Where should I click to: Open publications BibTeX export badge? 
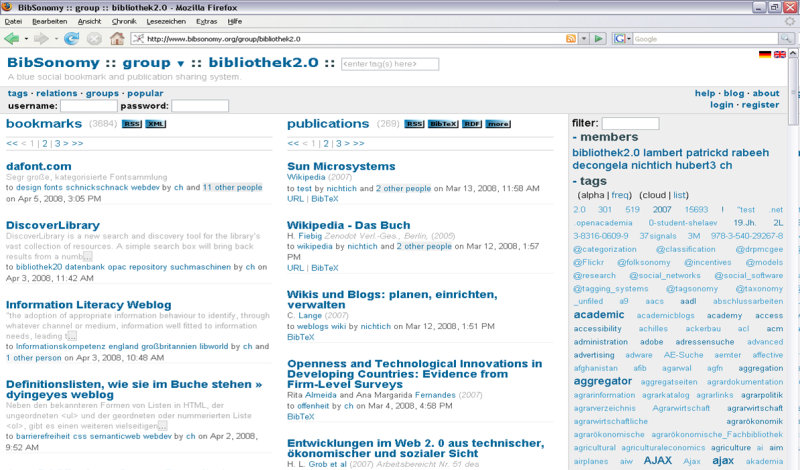443,124
